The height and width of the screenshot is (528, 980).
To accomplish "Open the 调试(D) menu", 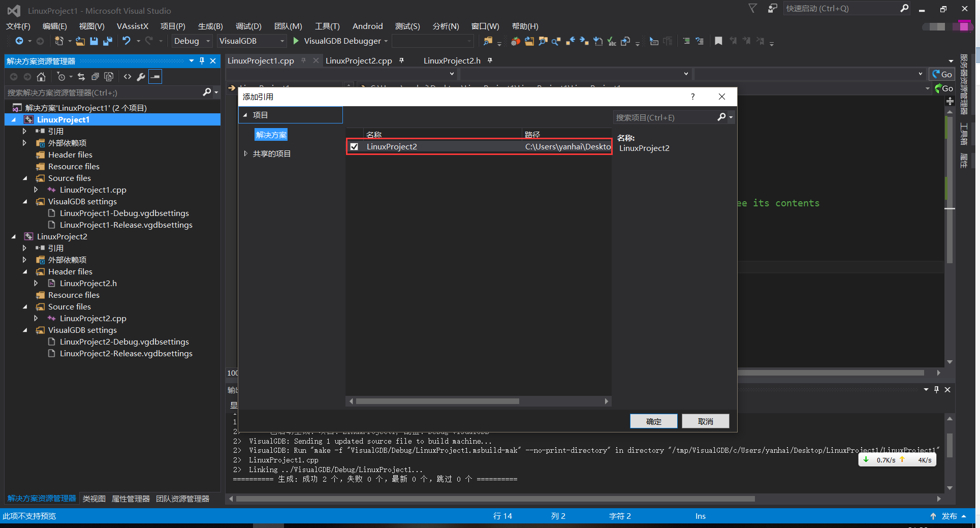I will click(x=248, y=26).
